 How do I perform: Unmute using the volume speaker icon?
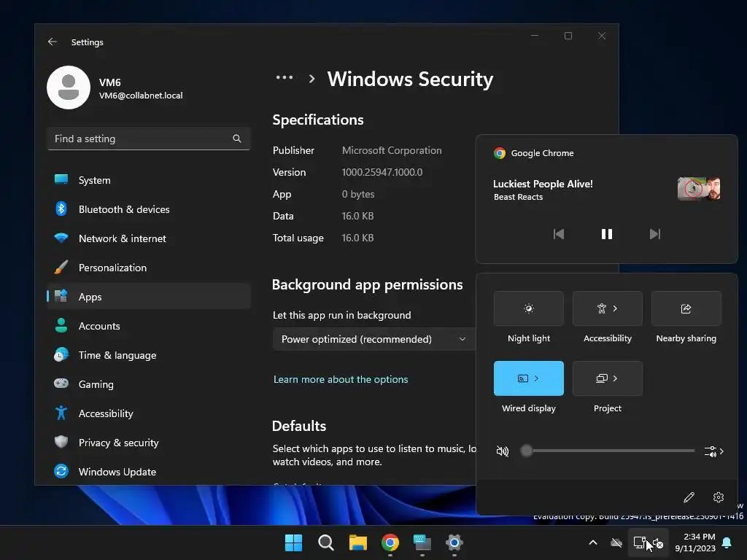click(x=502, y=451)
